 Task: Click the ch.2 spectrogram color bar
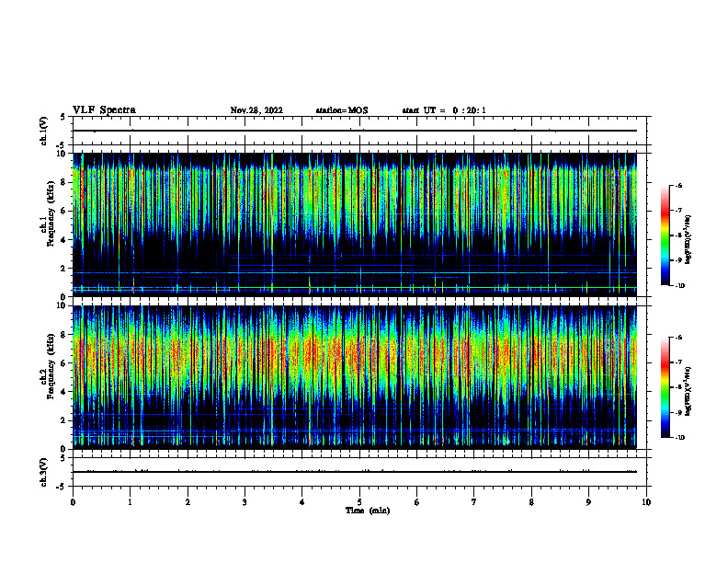(x=665, y=387)
